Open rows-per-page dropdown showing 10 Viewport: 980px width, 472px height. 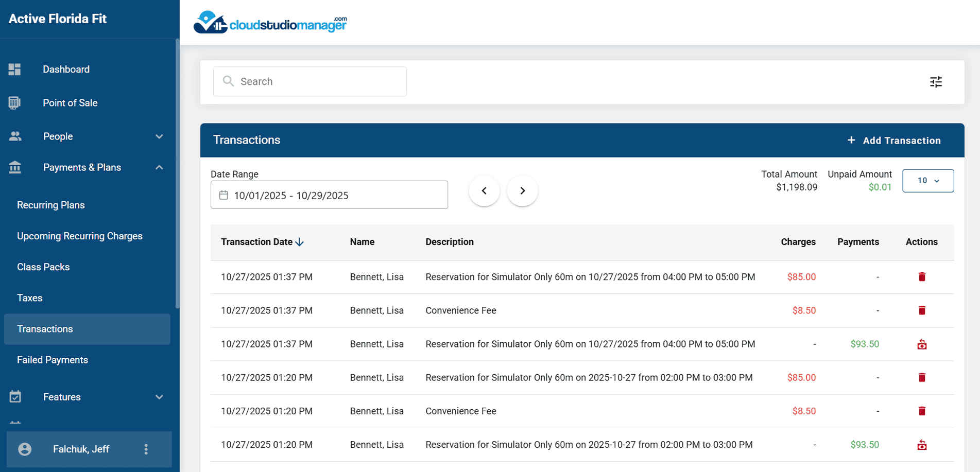pos(927,181)
